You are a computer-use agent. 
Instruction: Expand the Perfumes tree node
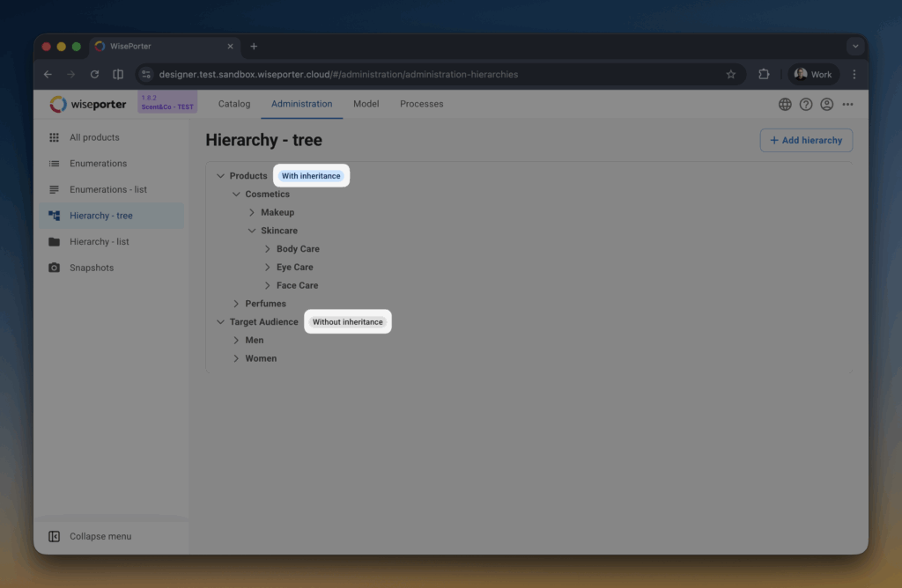[x=236, y=304]
